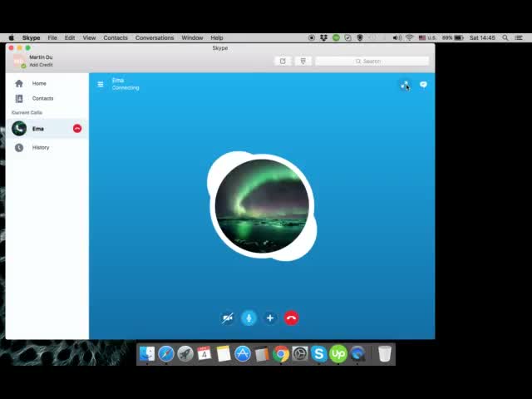Hang up Ema from the sidebar
The height and width of the screenshot is (399, 532).
[77, 129]
